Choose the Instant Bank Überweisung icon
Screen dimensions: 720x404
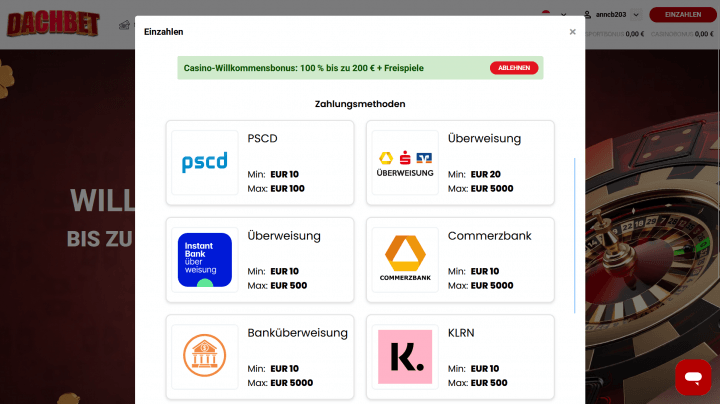click(x=205, y=259)
